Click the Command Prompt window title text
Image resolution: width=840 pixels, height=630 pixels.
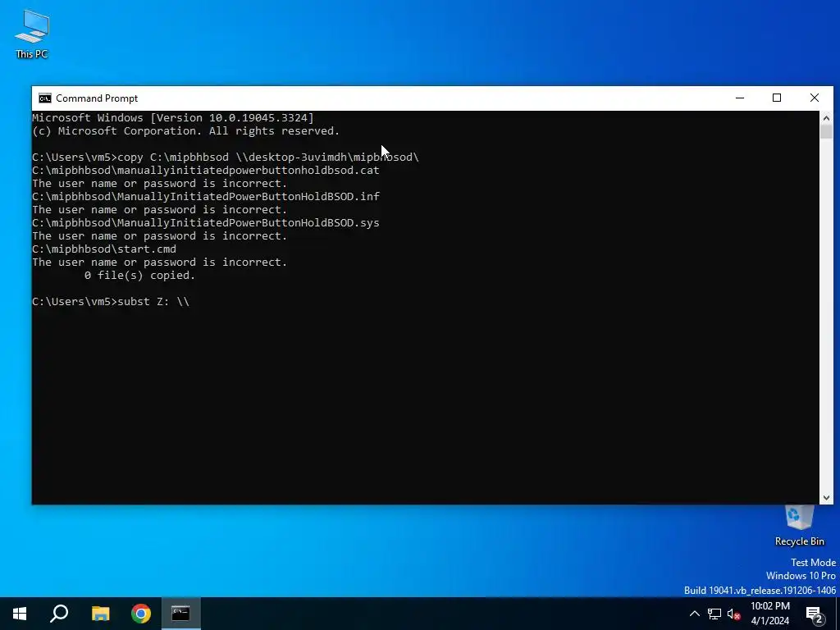[x=97, y=98]
